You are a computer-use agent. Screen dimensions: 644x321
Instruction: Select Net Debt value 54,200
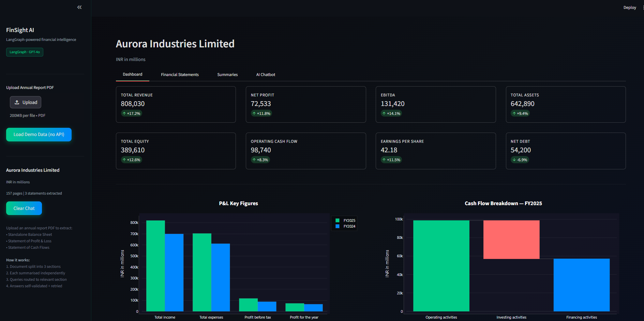tap(521, 150)
